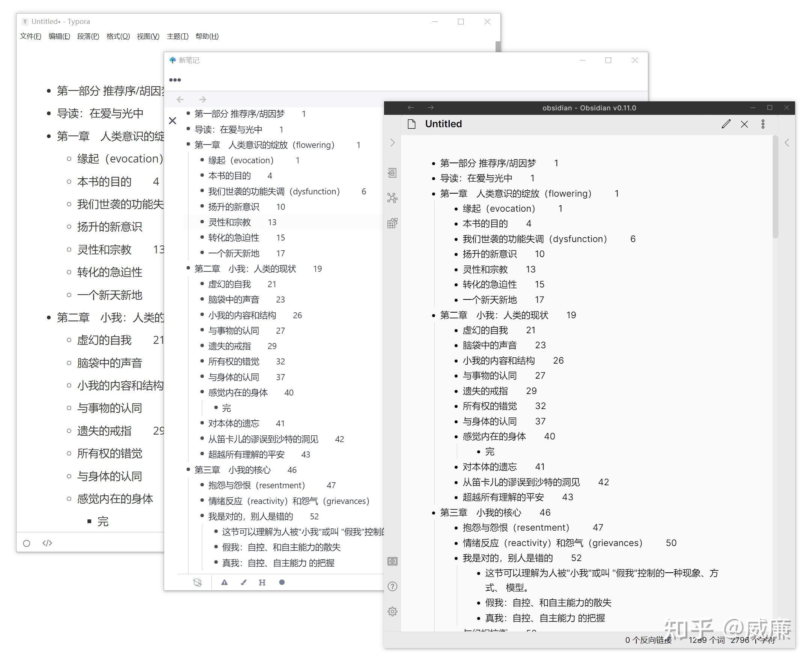This screenshot has height=662, width=812.
Task: Open the ... menu in 新笔记 window
Action: click(175, 80)
